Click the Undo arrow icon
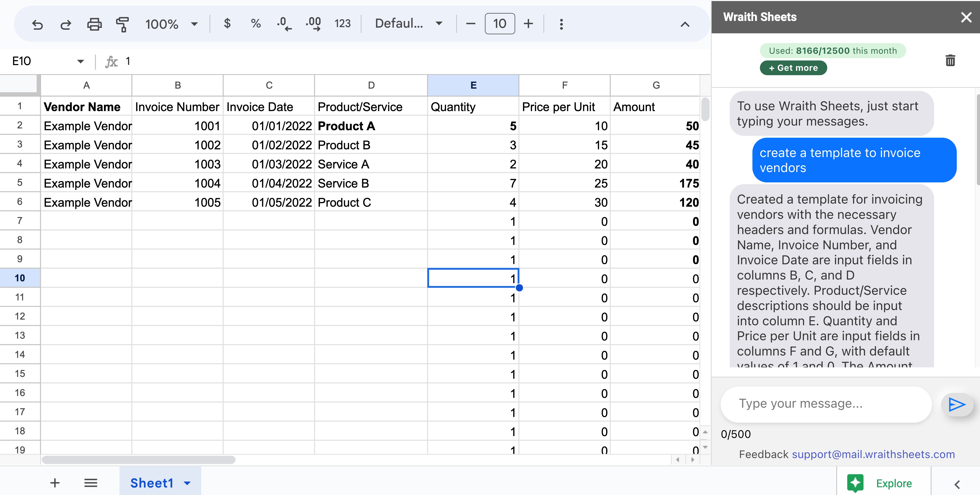Viewport: 980px width, 495px height. (x=37, y=24)
